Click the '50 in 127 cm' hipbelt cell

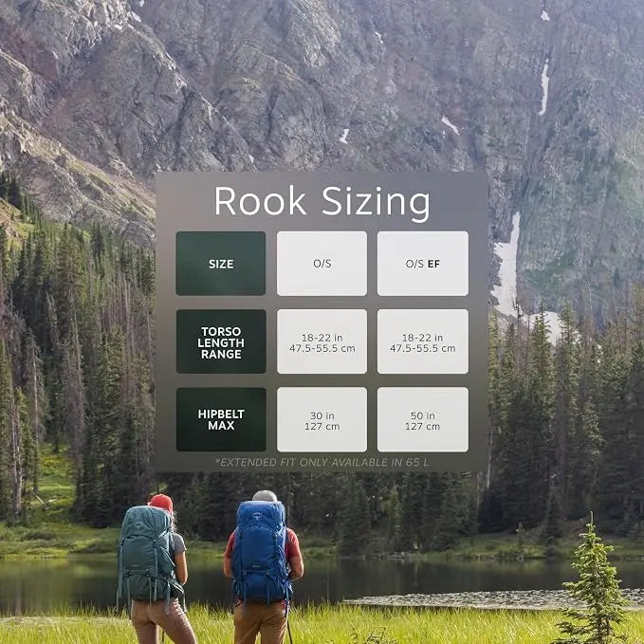point(423,419)
